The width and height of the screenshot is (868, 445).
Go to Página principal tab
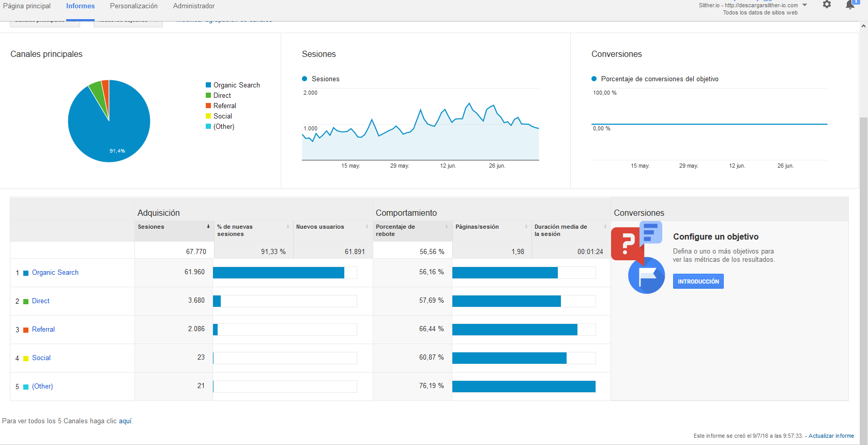[27, 6]
